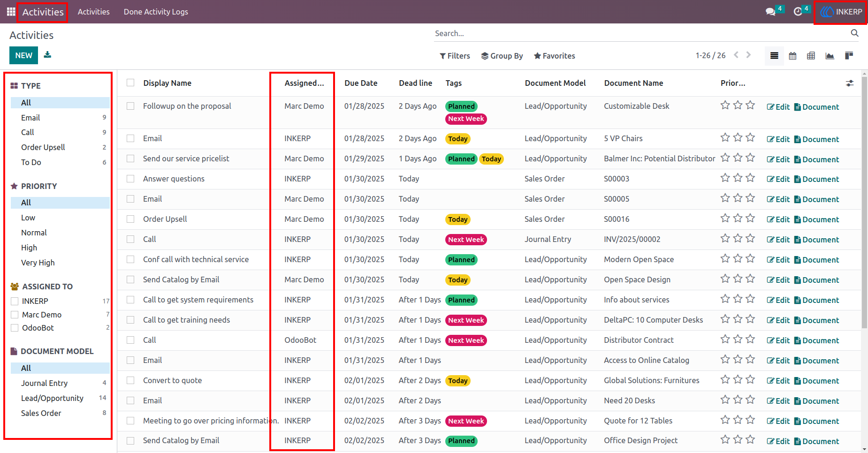Click Edit for Send our service pricelist
Viewport: 868px width, 453px height.
pos(778,159)
